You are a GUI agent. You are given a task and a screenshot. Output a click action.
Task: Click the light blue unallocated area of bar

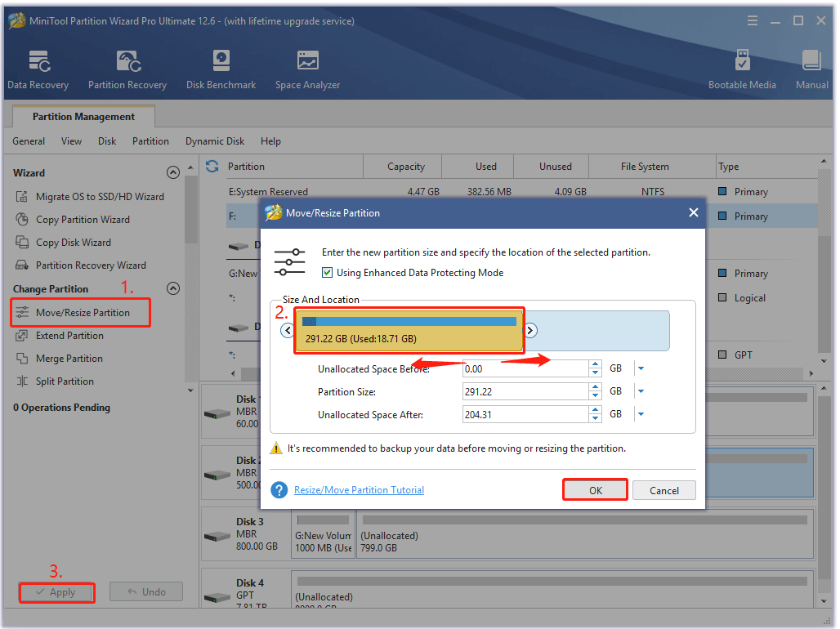pos(597,331)
